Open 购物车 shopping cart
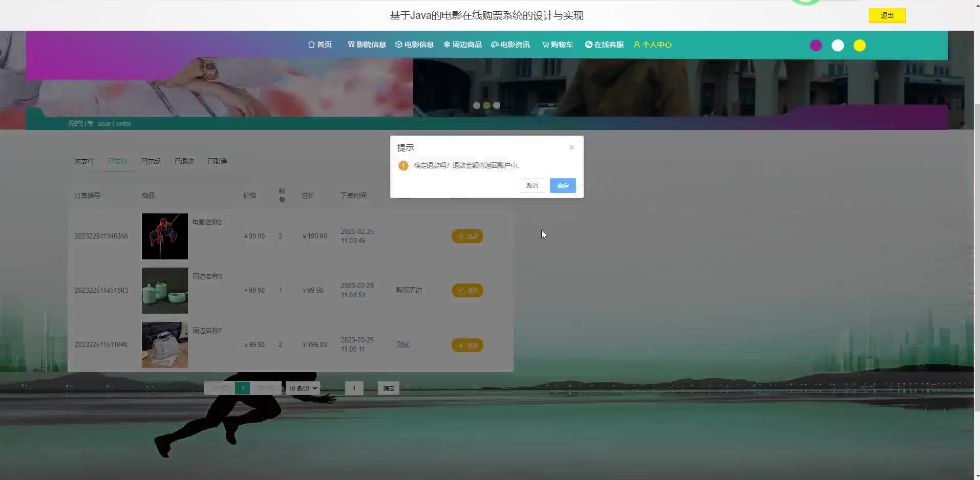 558,45
